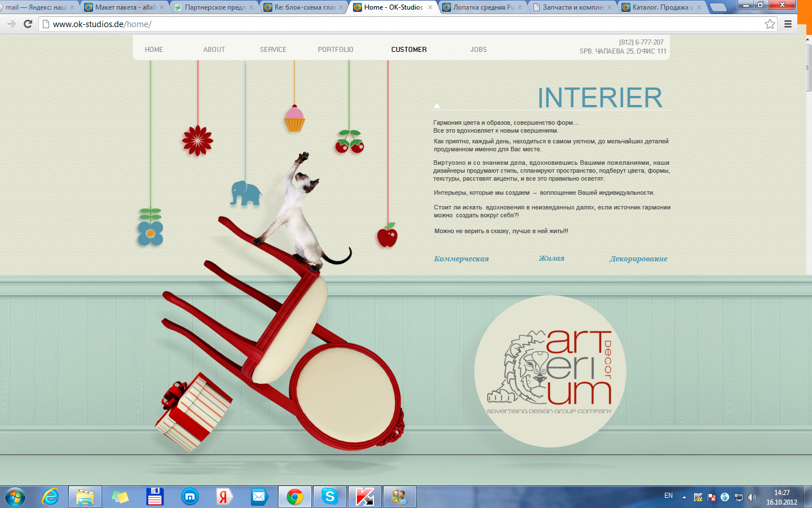This screenshot has height=508, width=812.
Task: Switch to the Лопатка средняя tab
Action: 483,7
